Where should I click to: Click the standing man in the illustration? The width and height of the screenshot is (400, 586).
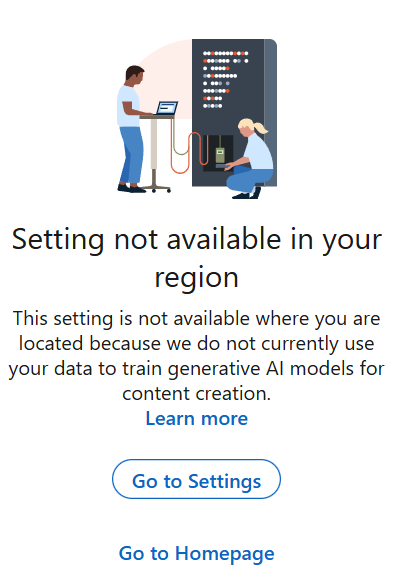click(x=132, y=129)
